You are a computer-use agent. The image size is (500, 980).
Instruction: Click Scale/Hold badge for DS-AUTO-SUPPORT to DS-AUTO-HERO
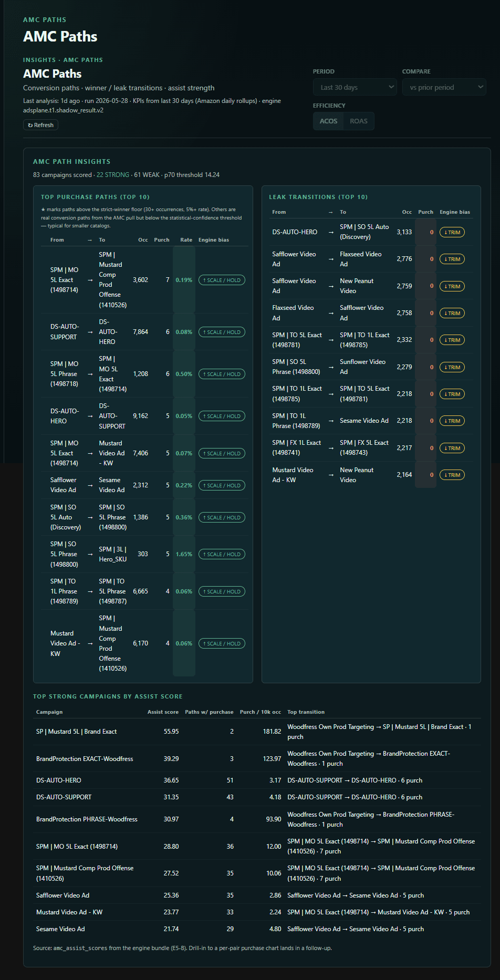pos(222,332)
